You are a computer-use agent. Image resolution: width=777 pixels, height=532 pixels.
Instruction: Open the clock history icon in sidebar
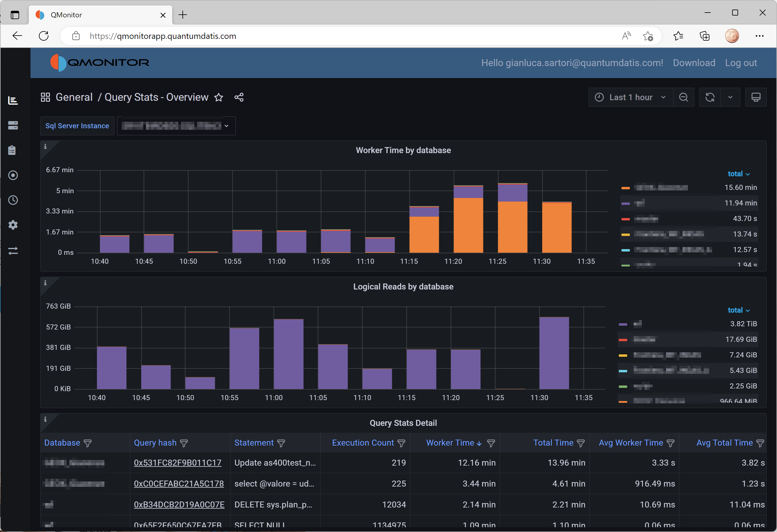(x=13, y=200)
